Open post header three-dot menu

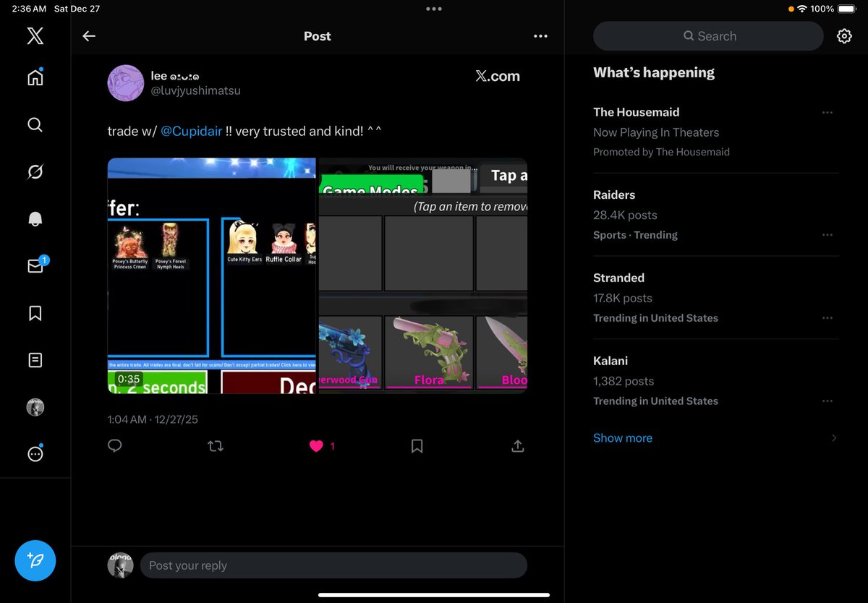[540, 36]
